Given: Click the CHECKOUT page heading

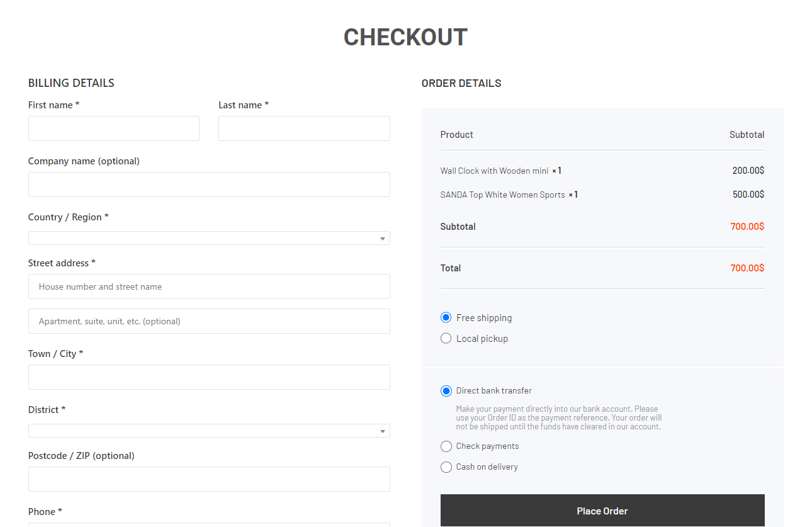Looking at the screenshot, I should pos(405,37).
